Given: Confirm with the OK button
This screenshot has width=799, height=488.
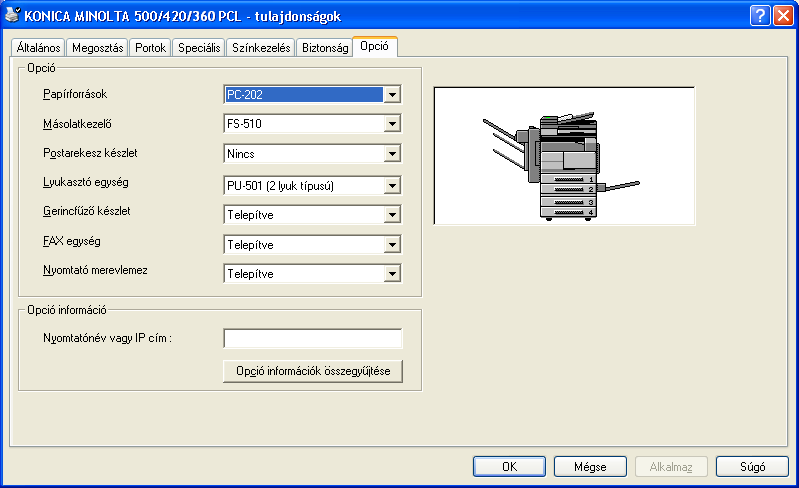Looking at the screenshot, I should tap(509, 467).
